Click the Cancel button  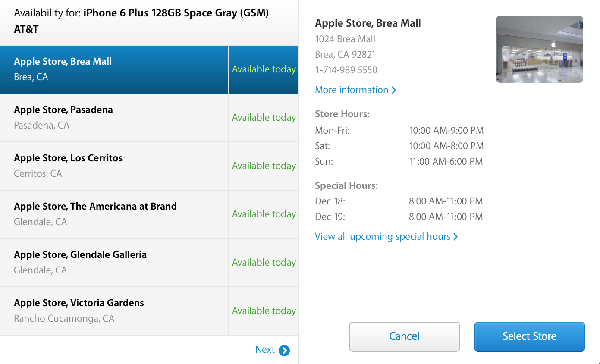point(405,336)
